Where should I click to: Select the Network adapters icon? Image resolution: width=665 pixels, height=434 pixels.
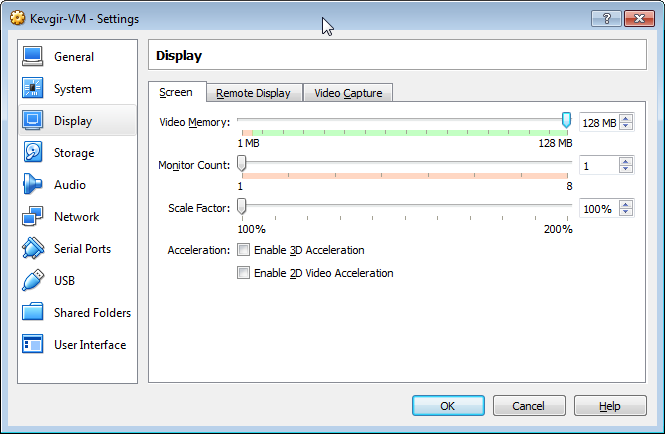click(x=33, y=217)
